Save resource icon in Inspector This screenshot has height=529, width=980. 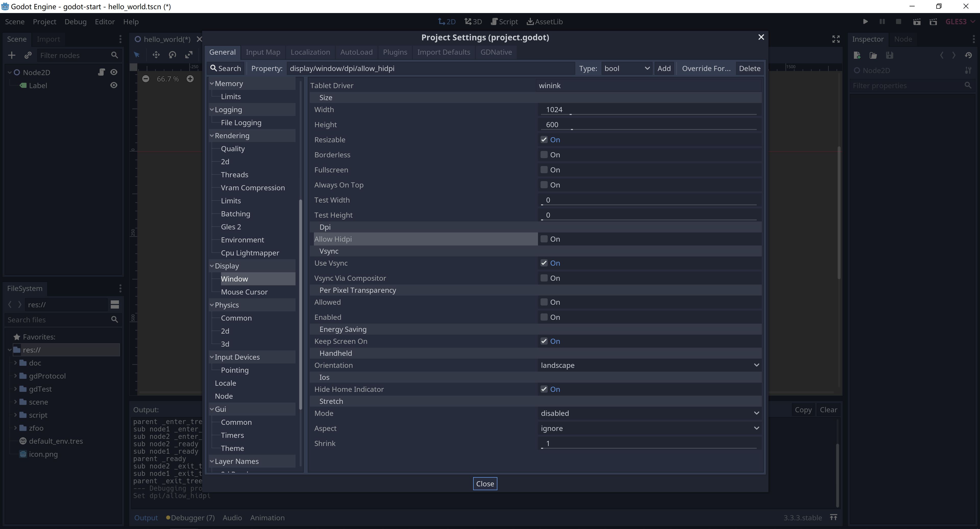click(x=889, y=55)
